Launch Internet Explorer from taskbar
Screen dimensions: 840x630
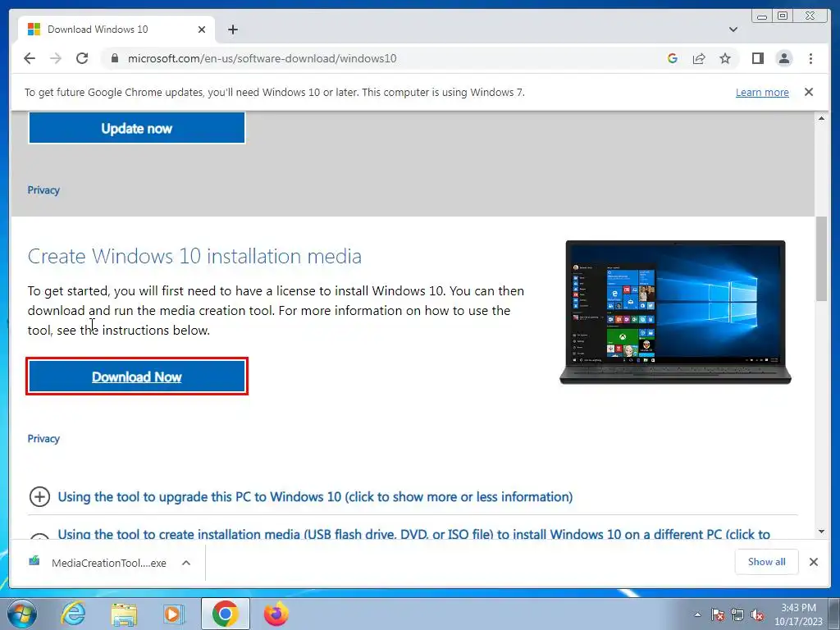coord(73,614)
